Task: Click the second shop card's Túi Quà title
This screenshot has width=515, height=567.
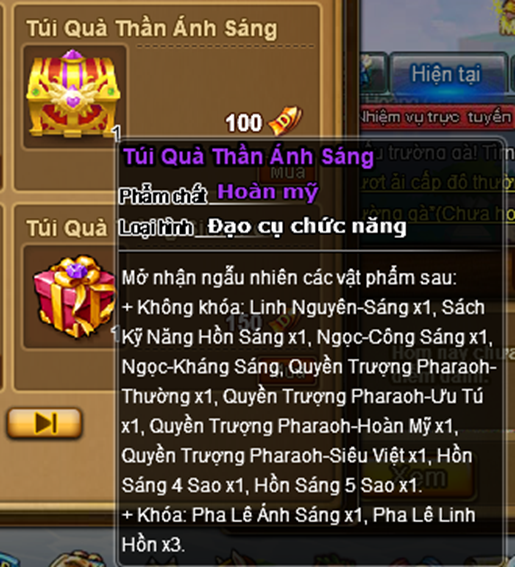Action: 67,228
